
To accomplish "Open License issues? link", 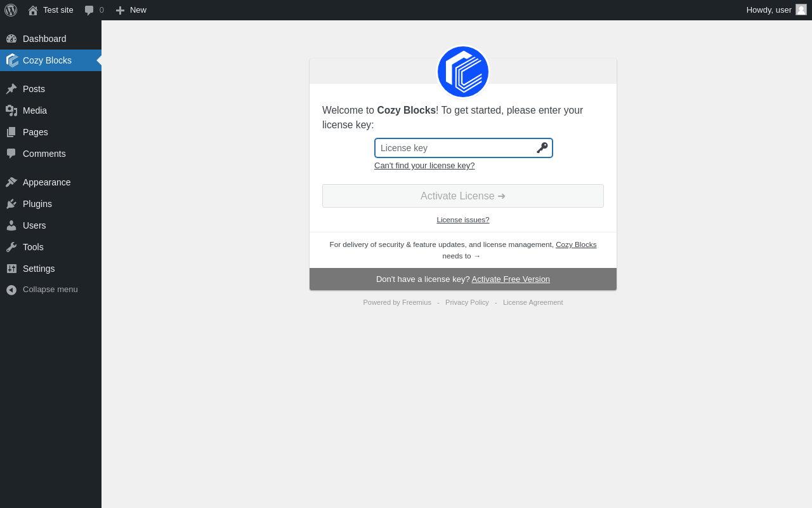I will point(463,220).
